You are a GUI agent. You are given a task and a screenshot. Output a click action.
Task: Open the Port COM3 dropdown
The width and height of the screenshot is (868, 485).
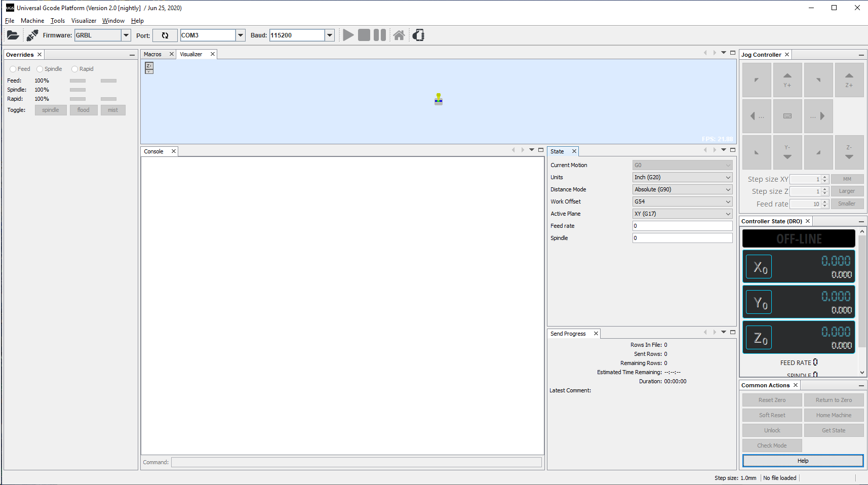coord(241,35)
